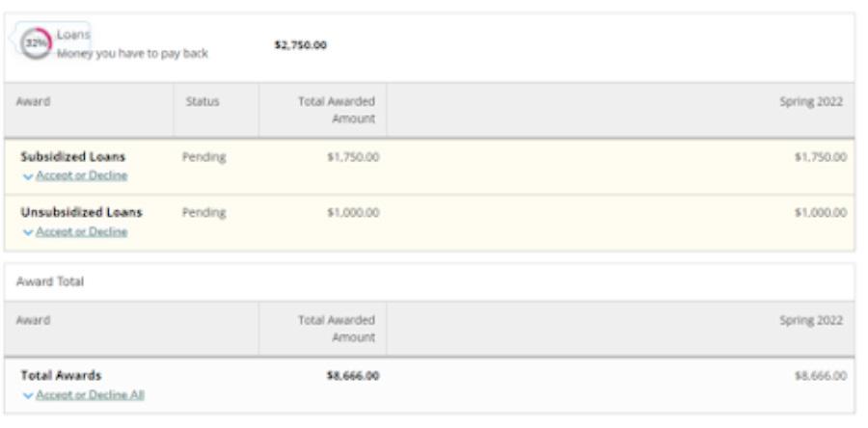Click the chevron beside Subsidized Loans Accept or Decline
This screenshot has height=428, width=868.
[x=28, y=175]
